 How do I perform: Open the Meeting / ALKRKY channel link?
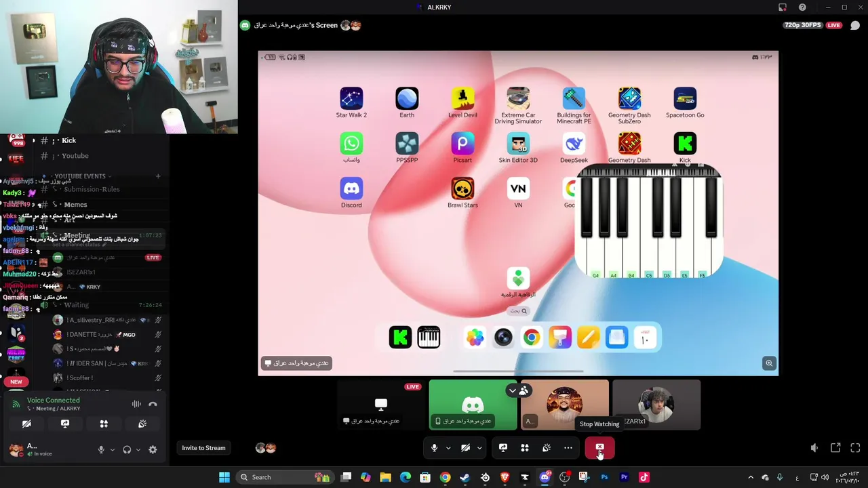[54, 409]
